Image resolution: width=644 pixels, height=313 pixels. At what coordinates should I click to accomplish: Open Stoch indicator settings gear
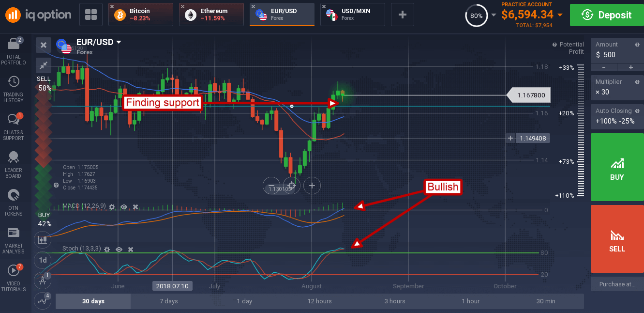(x=107, y=249)
